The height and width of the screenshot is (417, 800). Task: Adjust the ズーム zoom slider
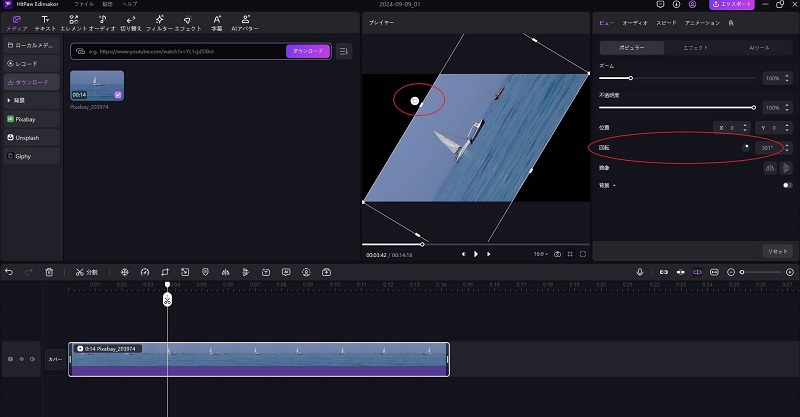(677, 78)
